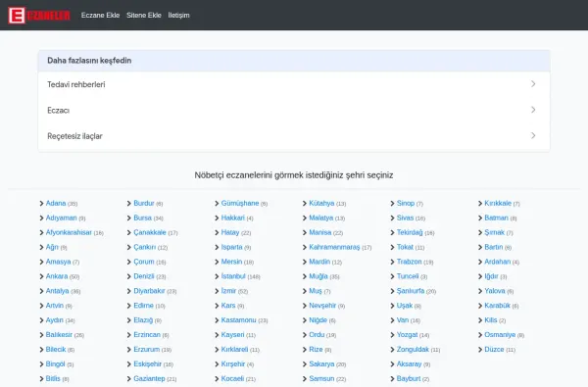Choose Karabük from the city list
The height and width of the screenshot is (387, 588).
pyautogui.click(x=497, y=306)
